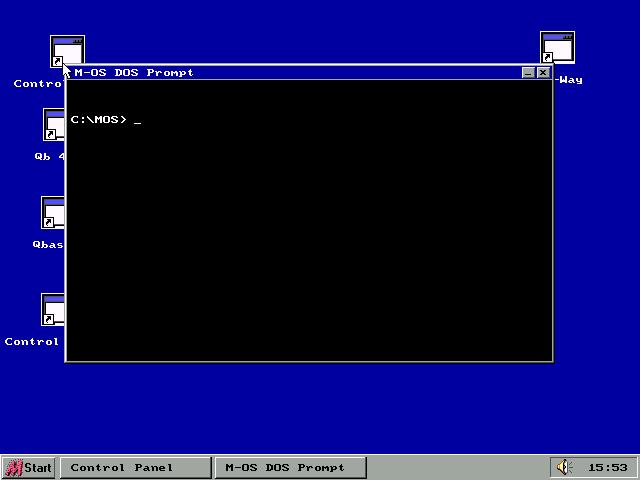This screenshot has height=480, width=640.
Task: Click the "Qbas" label under the icon
Action: (x=48, y=244)
